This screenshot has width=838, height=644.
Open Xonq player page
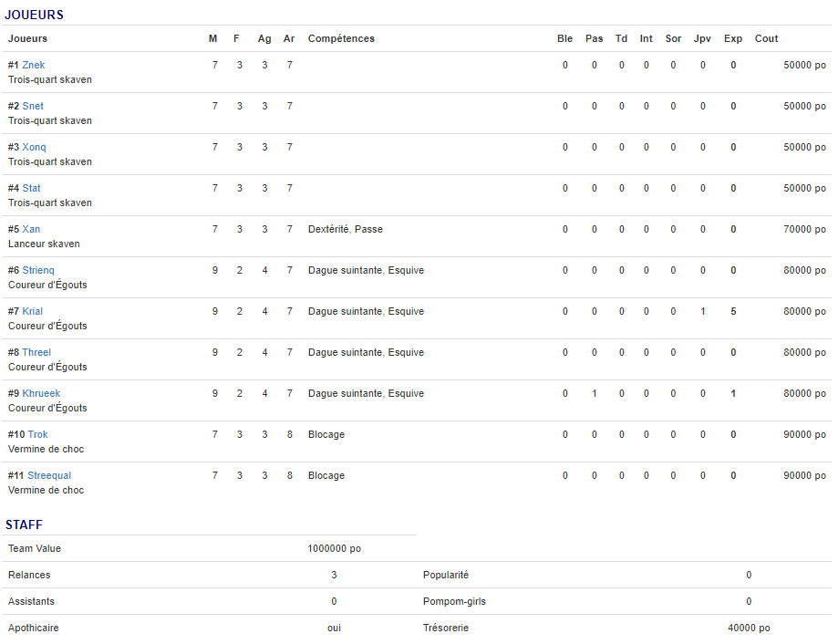point(35,147)
